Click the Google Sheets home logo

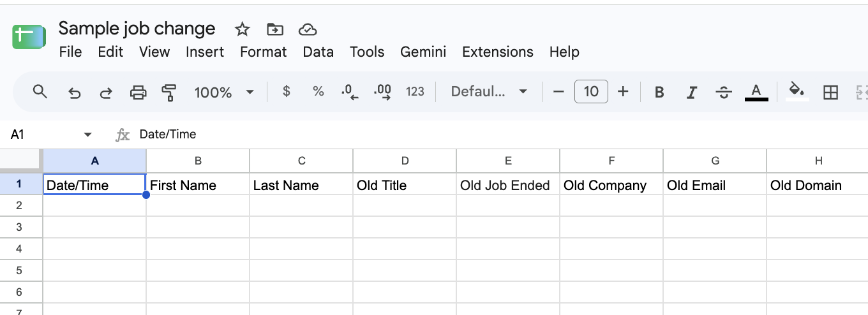[29, 38]
